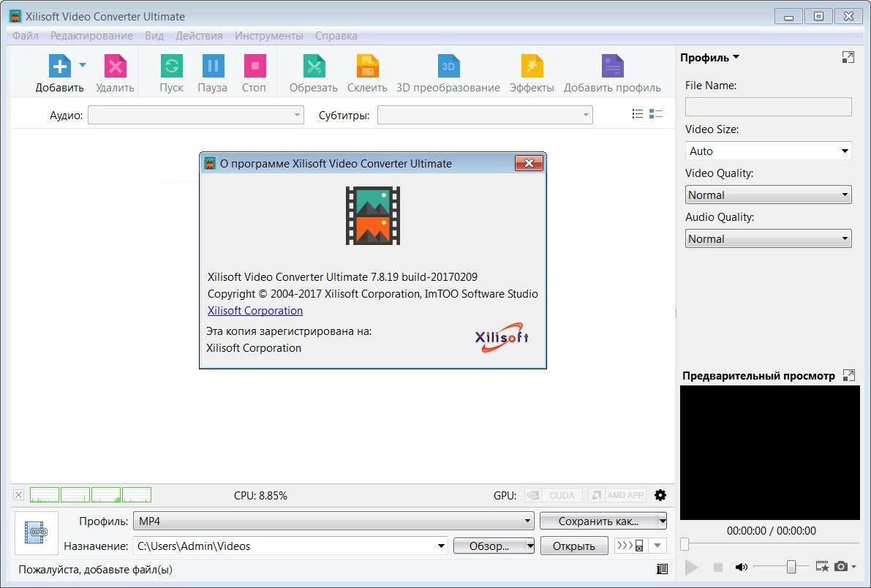Viewport: 871px width, 588px height.
Task: Open the Назначение path dropdown
Action: (441, 546)
